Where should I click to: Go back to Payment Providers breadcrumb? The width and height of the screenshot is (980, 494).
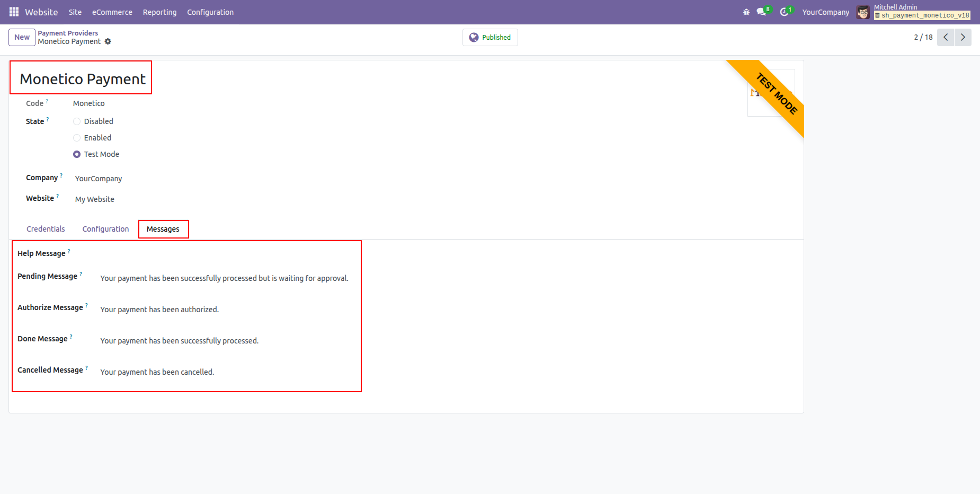point(68,33)
